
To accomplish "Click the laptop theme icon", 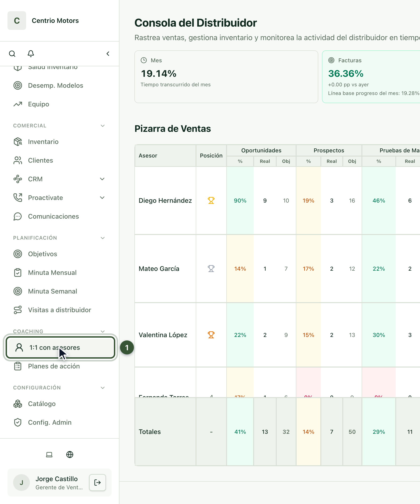I will [x=49, y=455].
